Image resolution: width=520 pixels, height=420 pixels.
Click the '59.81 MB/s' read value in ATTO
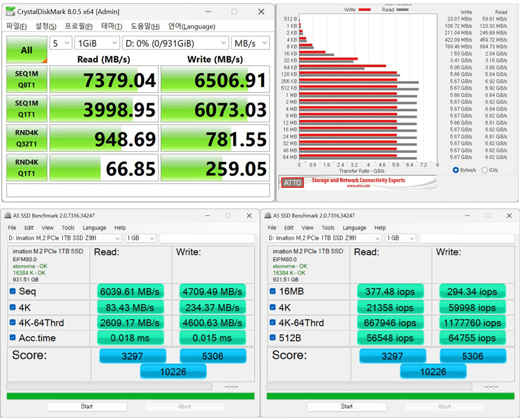coord(495,19)
